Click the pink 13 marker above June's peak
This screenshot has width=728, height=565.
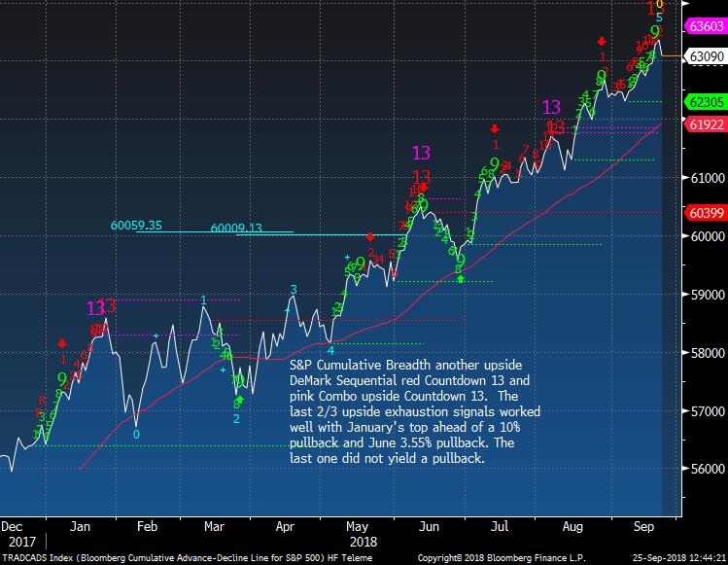point(421,153)
